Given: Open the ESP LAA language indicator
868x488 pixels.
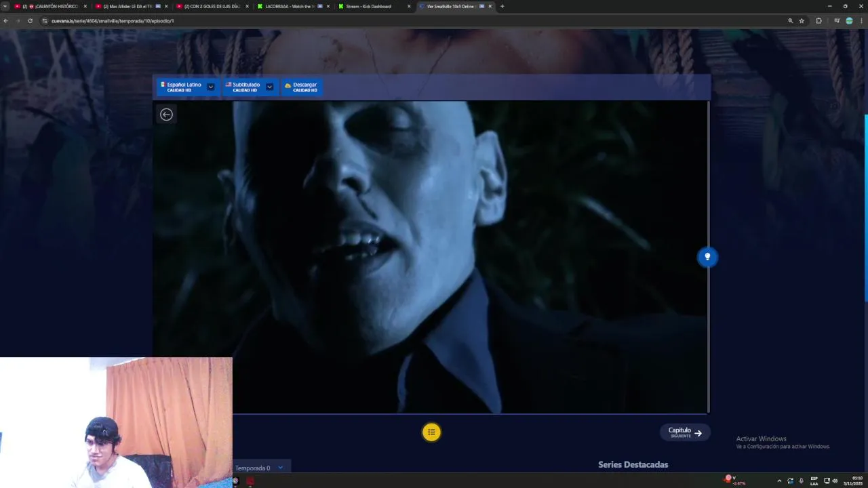Looking at the screenshot, I should pos(814,481).
